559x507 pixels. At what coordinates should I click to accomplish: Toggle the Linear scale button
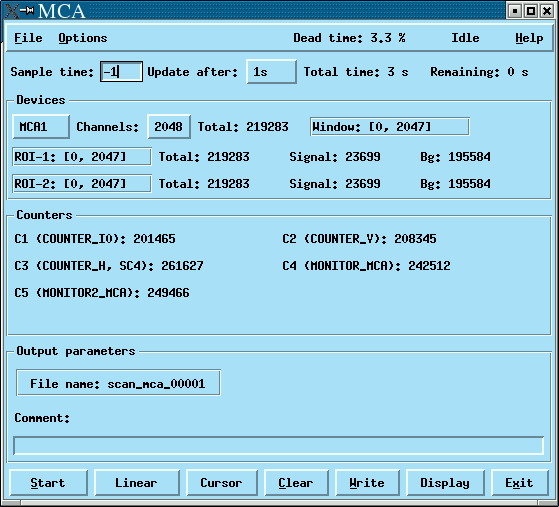pyautogui.click(x=137, y=483)
